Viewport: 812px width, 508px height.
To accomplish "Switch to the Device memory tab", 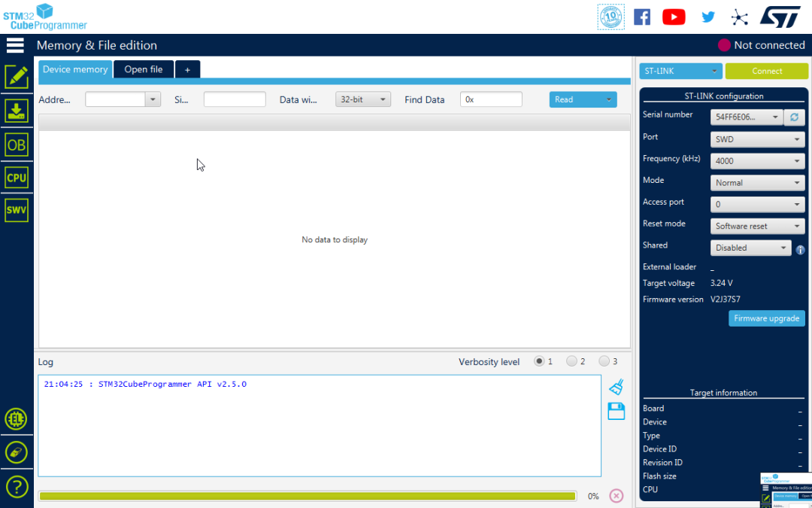I will pos(75,69).
